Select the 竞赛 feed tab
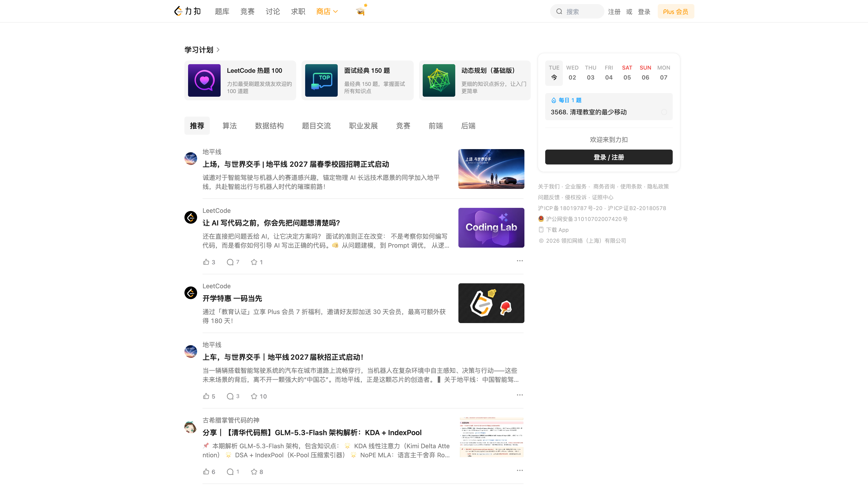The image size is (868, 488). point(403,126)
